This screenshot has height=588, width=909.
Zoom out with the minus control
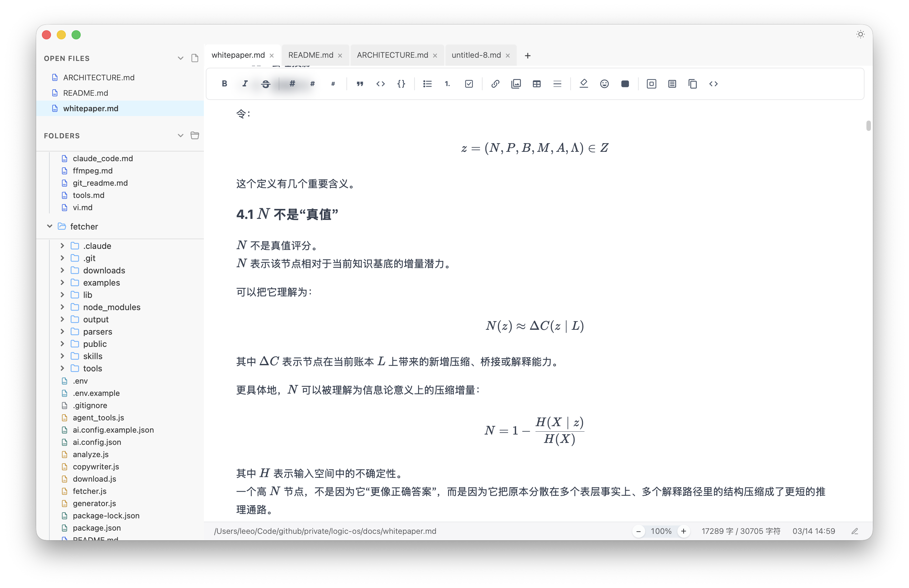click(x=639, y=531)
